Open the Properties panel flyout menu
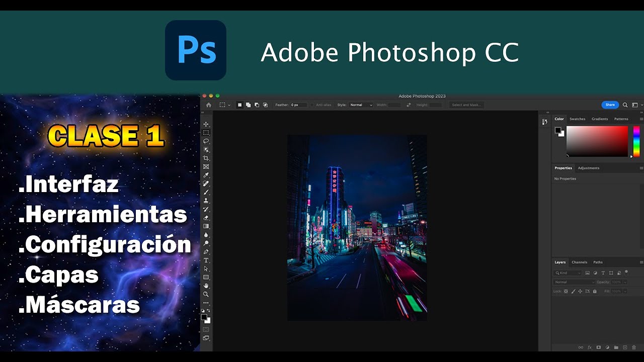 (x=641, y=168)
